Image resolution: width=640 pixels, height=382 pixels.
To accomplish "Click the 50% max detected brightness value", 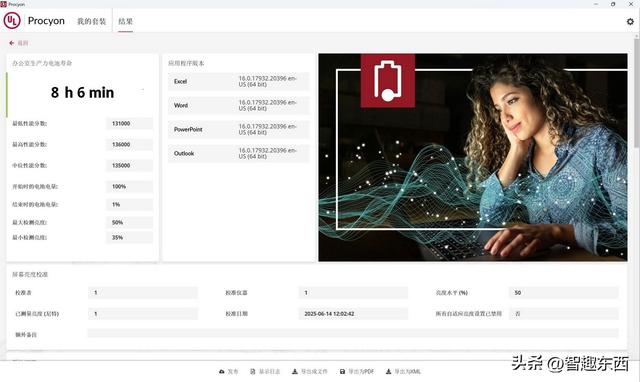I will point(129,222).
